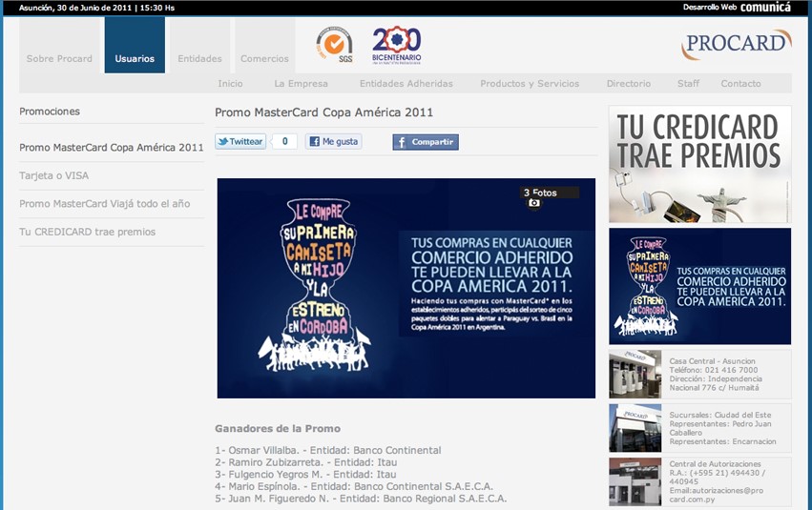This screenshot has width=812, height=510.
Task: Click the Bicentenario 200 logo
Action: click(x=397, y=45)
